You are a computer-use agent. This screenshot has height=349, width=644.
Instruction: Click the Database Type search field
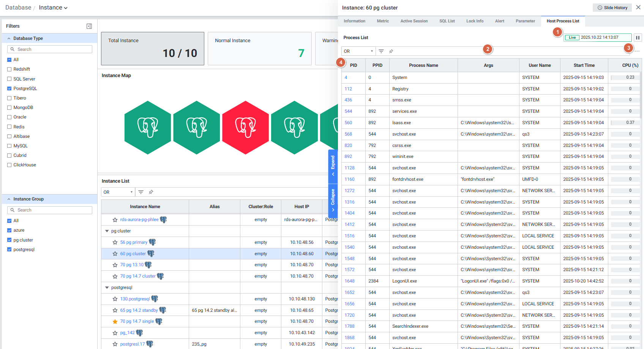click(x=50, y=49)
